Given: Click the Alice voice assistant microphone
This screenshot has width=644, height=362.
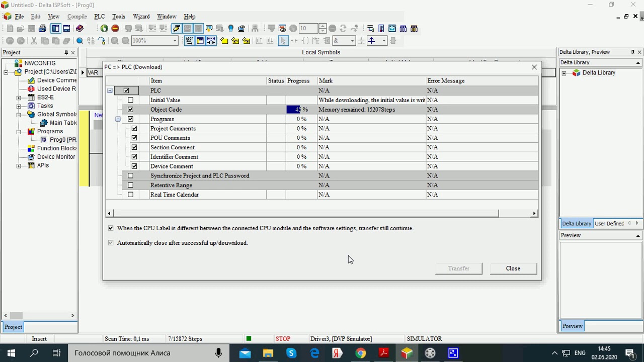Looking at the screenshot, I should pyautogui.click(x=218, y=353).
